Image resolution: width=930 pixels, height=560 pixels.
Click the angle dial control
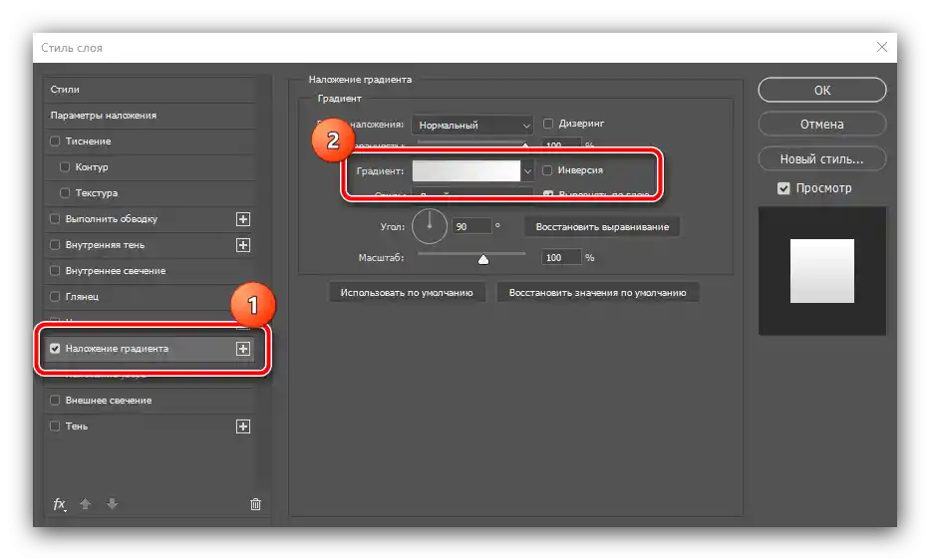click(x=430, y=226)
